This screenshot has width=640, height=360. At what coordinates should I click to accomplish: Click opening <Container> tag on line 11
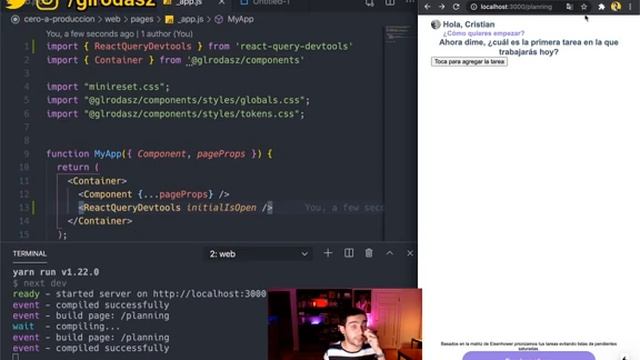97,181
